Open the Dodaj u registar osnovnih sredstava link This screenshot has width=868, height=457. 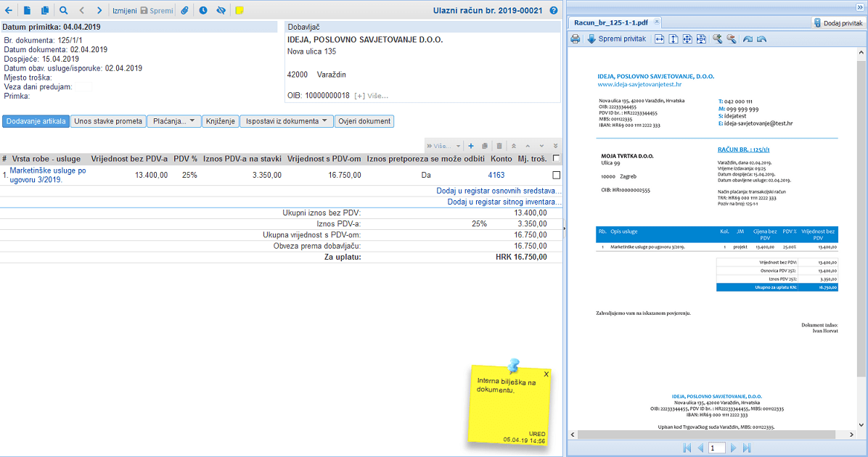pos(499,191)
